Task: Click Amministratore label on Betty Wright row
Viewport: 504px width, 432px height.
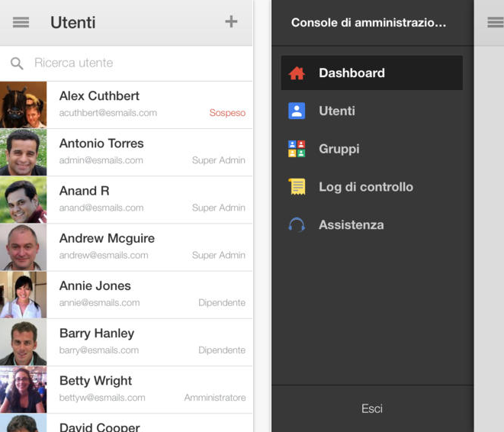Action: [215, 398]
